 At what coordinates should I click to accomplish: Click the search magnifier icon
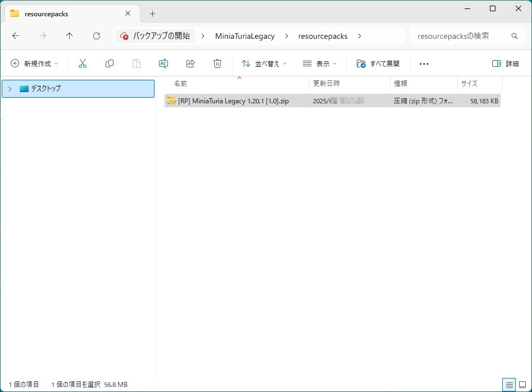(515, 36)
